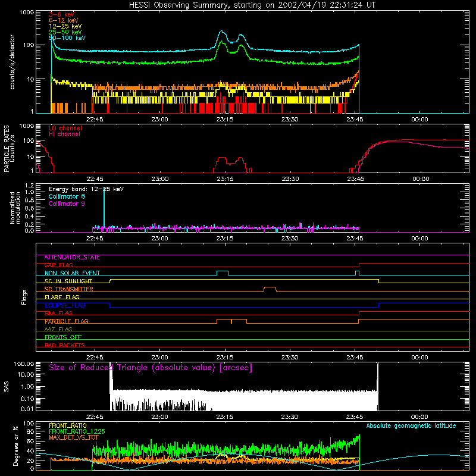Click the Degrees or % axis label
This screenshot has height=476, width=476.
15,446
